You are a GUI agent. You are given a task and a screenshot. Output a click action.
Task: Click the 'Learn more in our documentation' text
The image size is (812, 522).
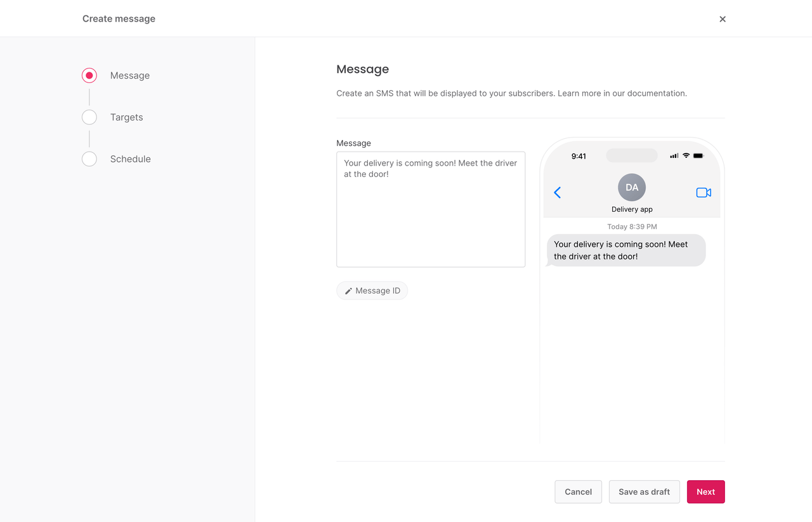click(622, 93)
